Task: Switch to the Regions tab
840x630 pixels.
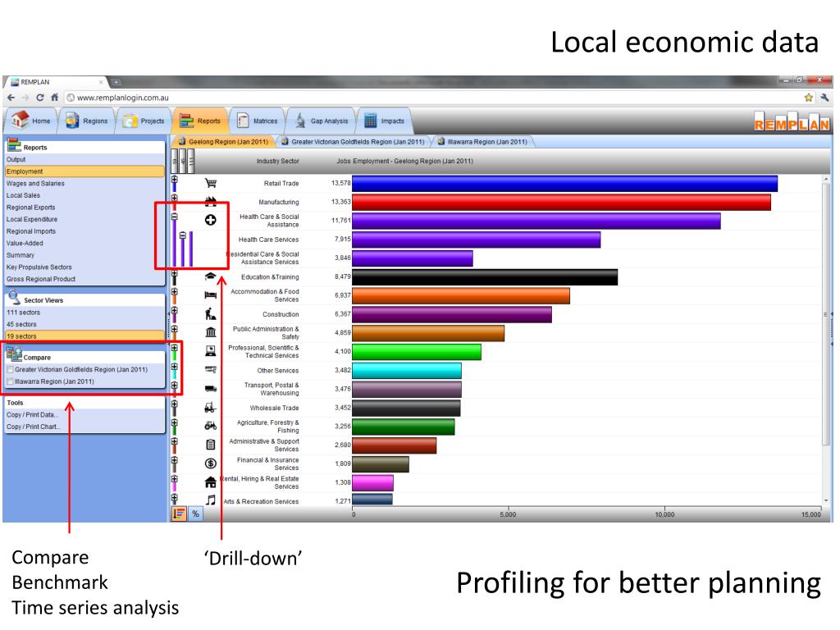Action: click(x=86, y=121)
